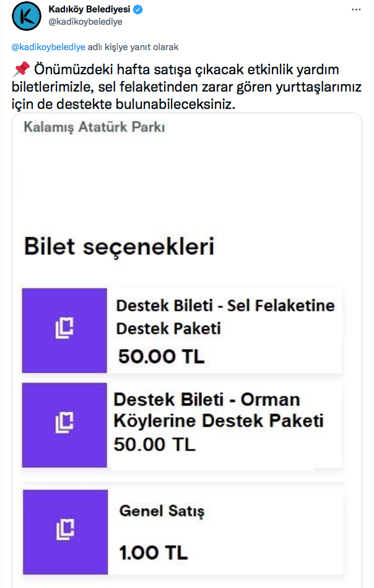Select the Sel Felaketine Destek Paketi ticket icon
This screenshot has height=588, width=374.
(x=64, y=331)
